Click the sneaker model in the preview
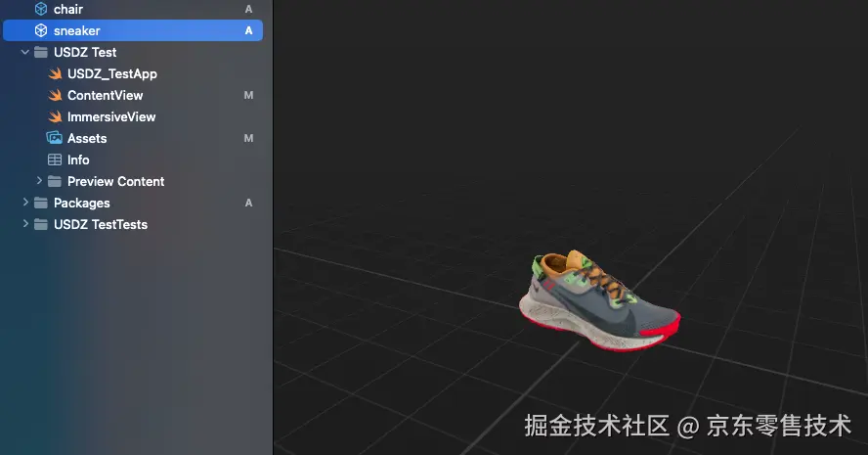This screenshot has height=455, width=868. coord(599,300)
